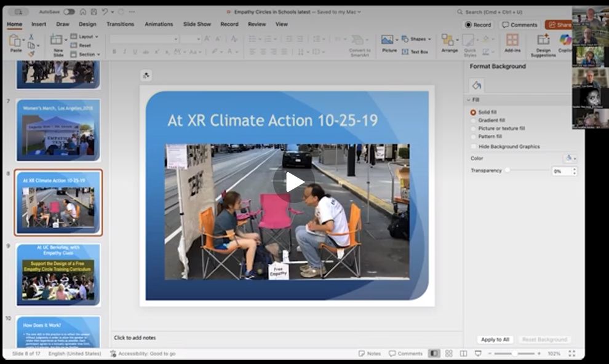
Task: Open the Animations tab
Action: tap(159, 24)
